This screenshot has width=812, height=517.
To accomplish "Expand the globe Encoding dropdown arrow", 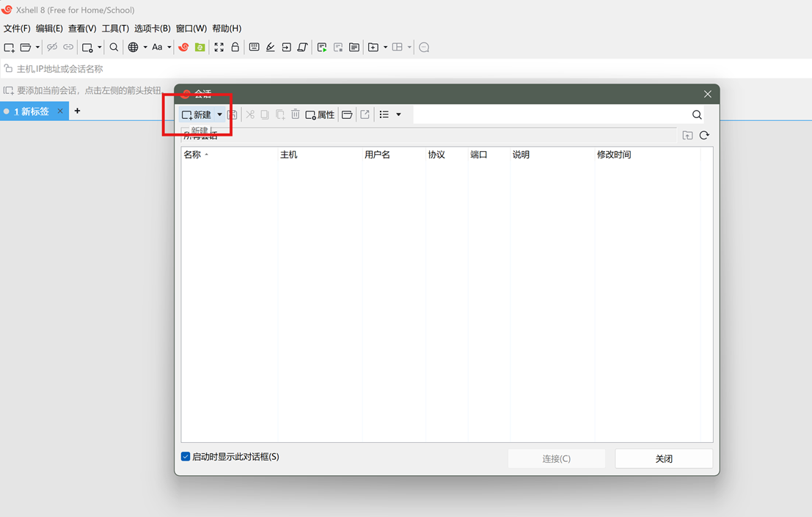I will (x=145, y=47).
